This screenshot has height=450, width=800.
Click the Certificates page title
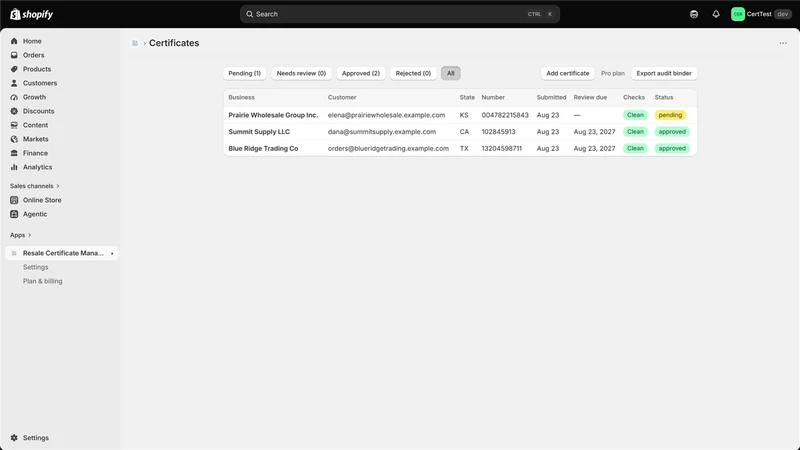pyautogui.click(x=174, y=43)
